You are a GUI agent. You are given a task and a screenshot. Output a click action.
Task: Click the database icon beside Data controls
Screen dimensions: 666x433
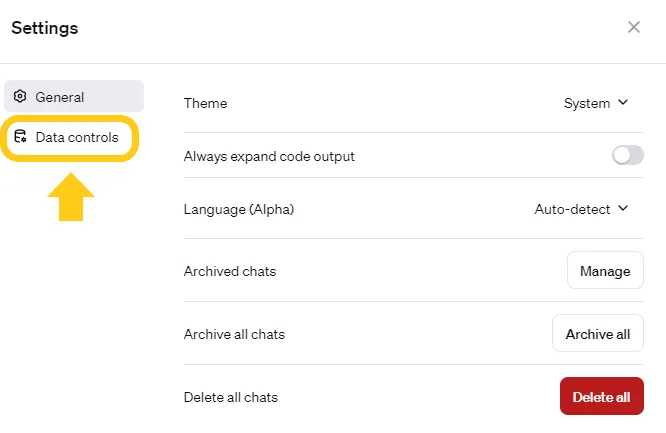[20, 137]
